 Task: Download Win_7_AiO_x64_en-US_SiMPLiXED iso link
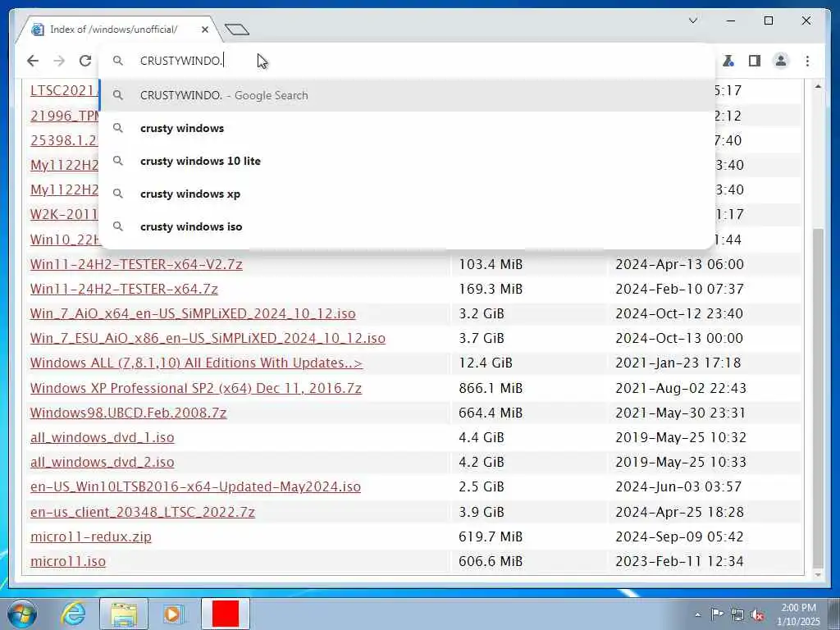[193, 313]
